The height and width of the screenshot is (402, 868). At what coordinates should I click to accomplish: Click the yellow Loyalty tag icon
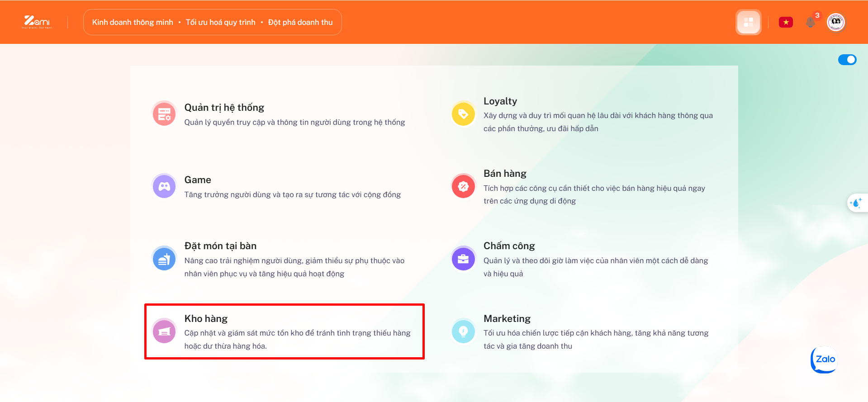coord(463,114)
